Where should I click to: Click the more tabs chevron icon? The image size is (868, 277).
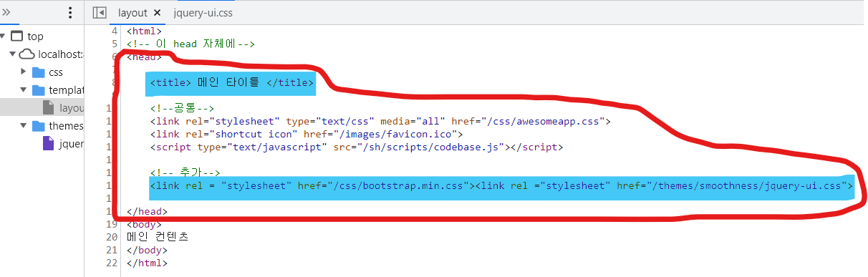[x=6, y=12]
